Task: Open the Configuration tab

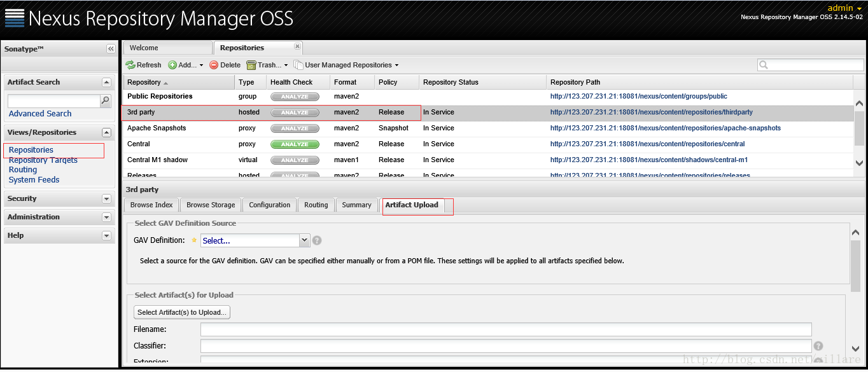Action: [x=270, y=205]
